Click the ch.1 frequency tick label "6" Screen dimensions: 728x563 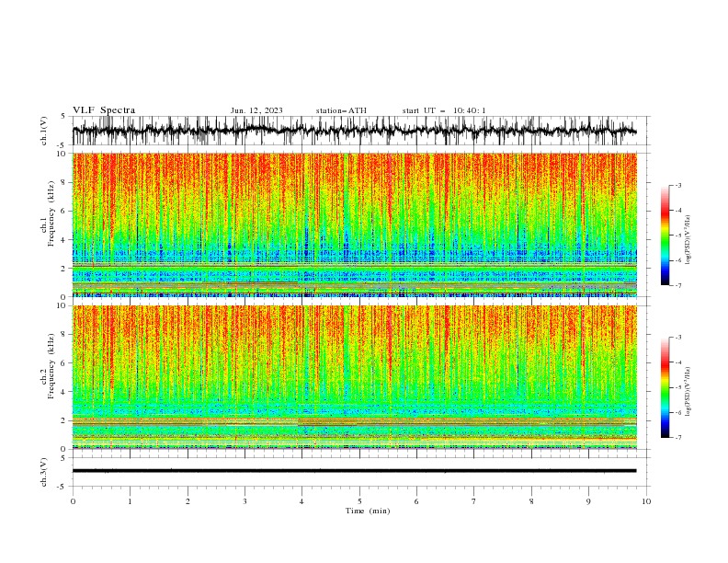point(64,211)
